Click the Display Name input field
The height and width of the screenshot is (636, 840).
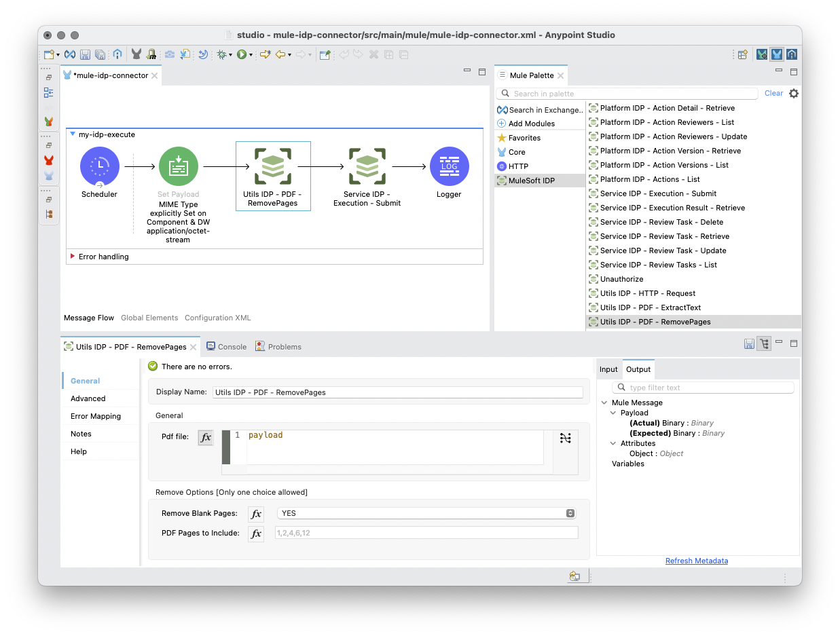[398, 392]
